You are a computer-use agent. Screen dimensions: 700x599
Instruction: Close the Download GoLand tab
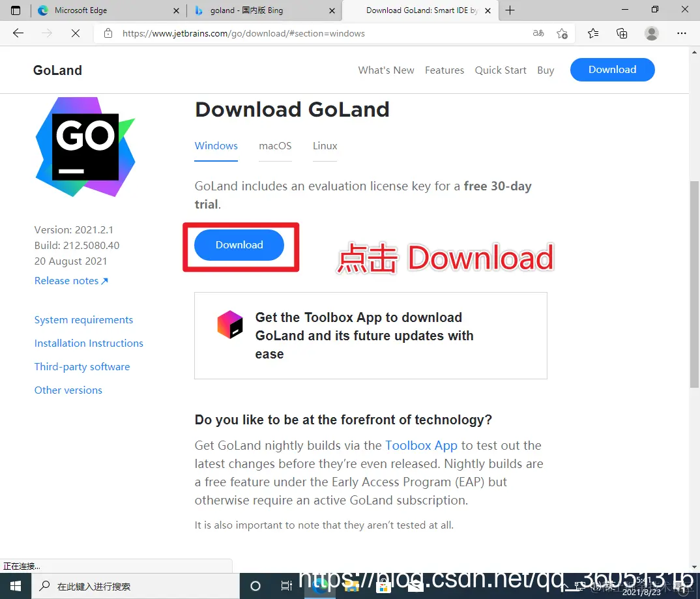click(x=488, y=10)
